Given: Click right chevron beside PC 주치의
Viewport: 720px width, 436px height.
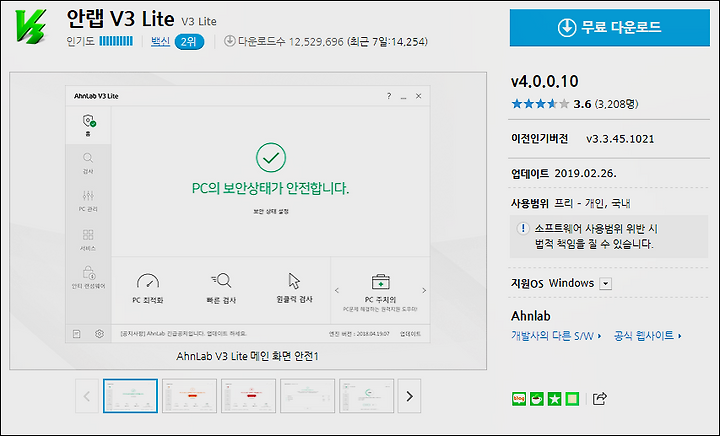Looking at the screenshot, I should pyautogui.click(x=424, y=291).
